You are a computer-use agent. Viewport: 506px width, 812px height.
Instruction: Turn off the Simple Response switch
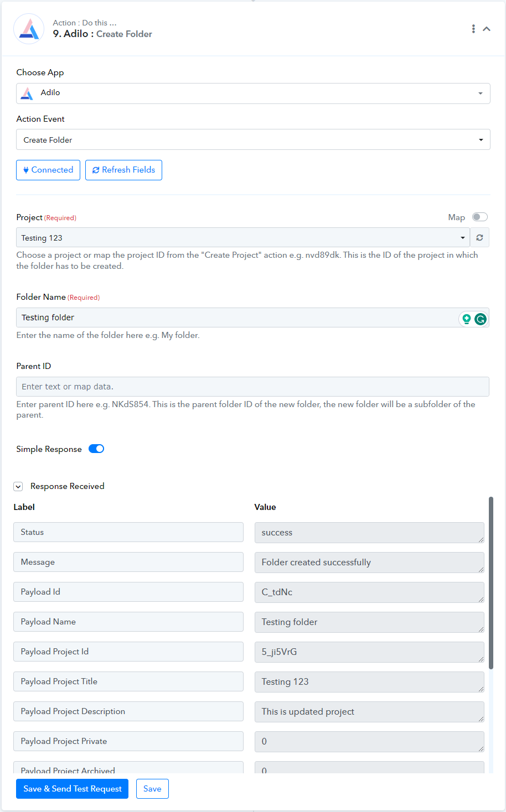[x=96, y=449]
